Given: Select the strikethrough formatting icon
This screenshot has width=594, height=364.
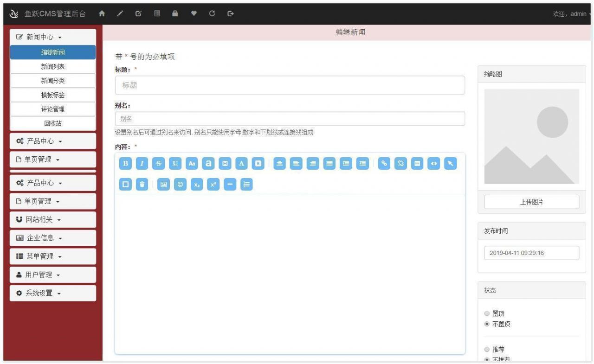Looking at the screenshot, I should (158, 163).
